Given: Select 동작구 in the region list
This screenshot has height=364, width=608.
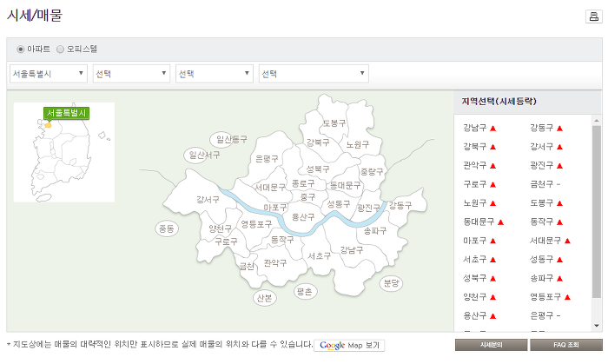Looking at the screenshot, I should 542,222.
